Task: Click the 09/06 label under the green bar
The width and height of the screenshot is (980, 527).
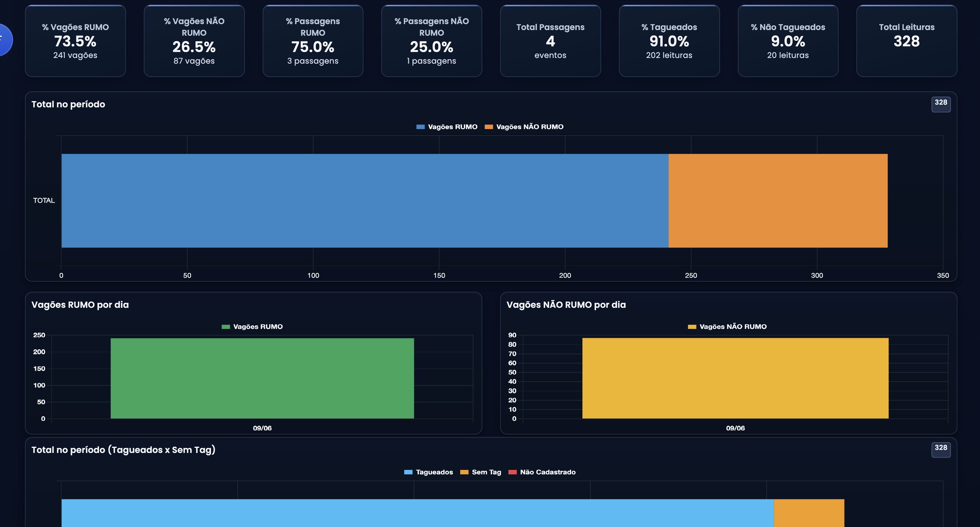Action: click(x=262, y=428)
